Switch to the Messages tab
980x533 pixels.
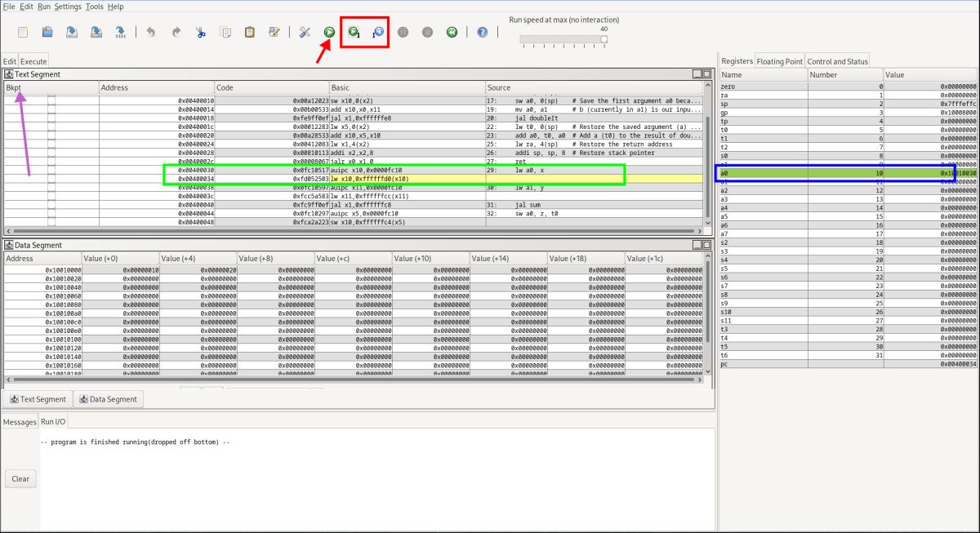(20, 422)
